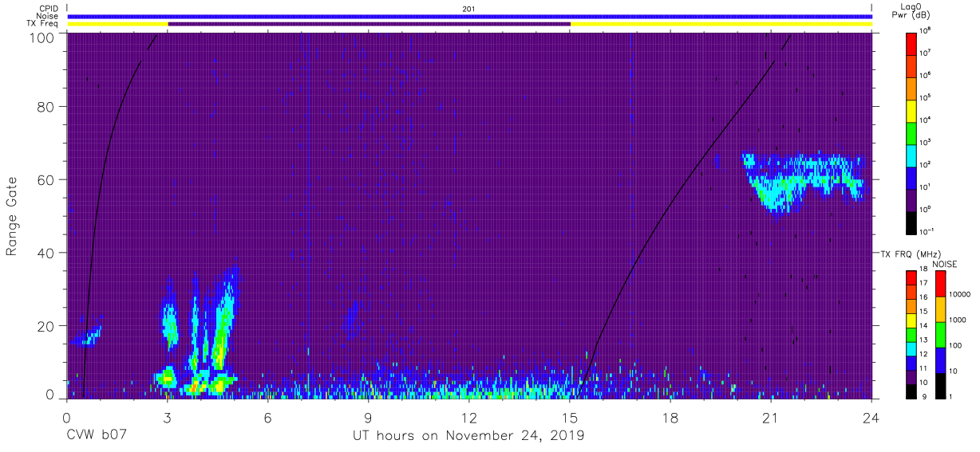The width and height of the screenshot is (980, 452).
Task: Click the x-axis tick label 3
Action: pyautogui.click(x=168, y=417)
